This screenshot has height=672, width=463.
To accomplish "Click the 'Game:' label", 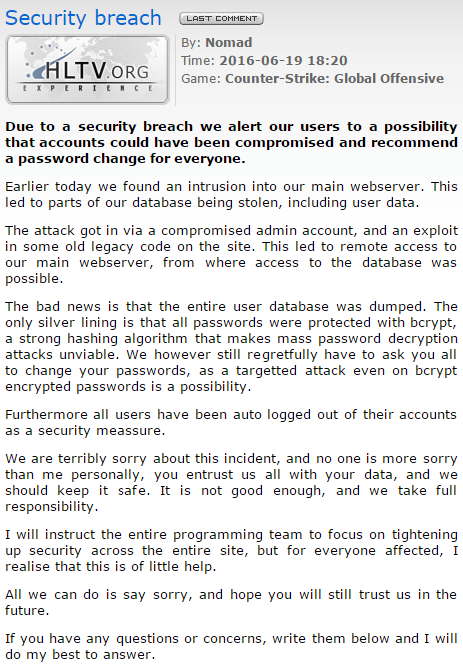I will pos(201,78).
